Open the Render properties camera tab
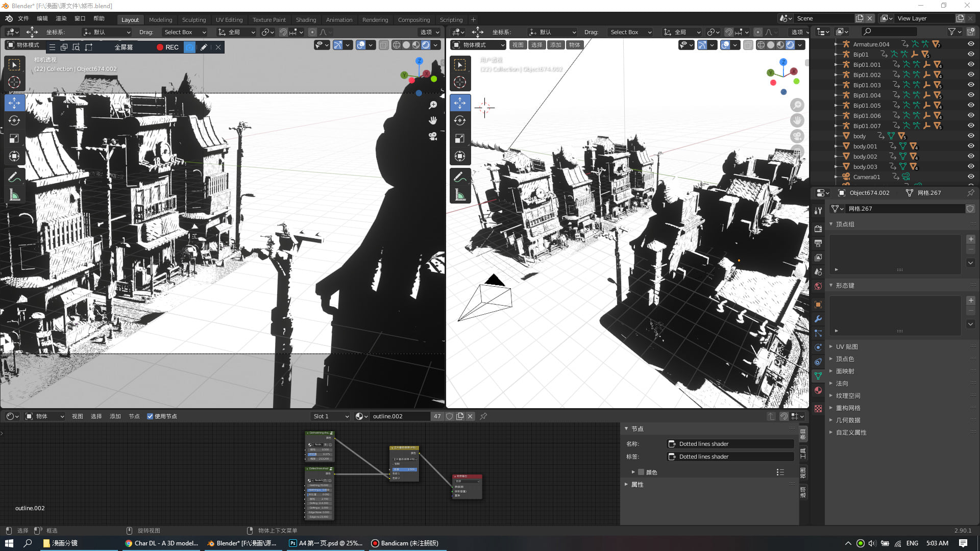 [x=818, y=229]
